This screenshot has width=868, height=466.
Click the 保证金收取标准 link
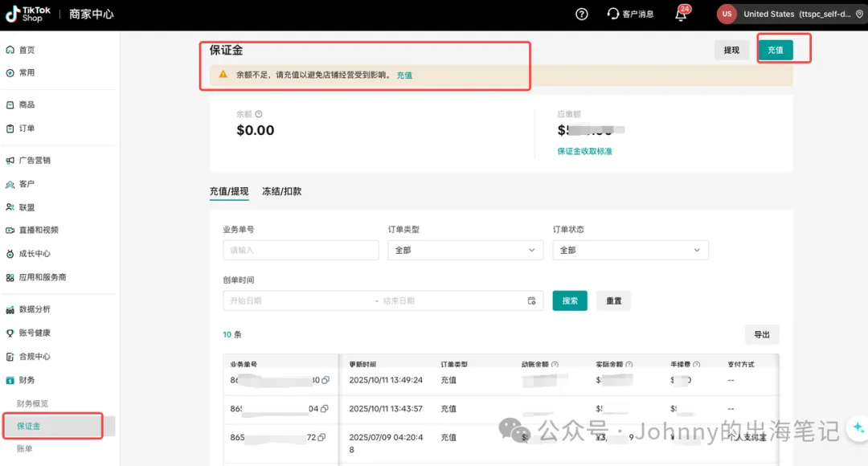tap(584, 151)
